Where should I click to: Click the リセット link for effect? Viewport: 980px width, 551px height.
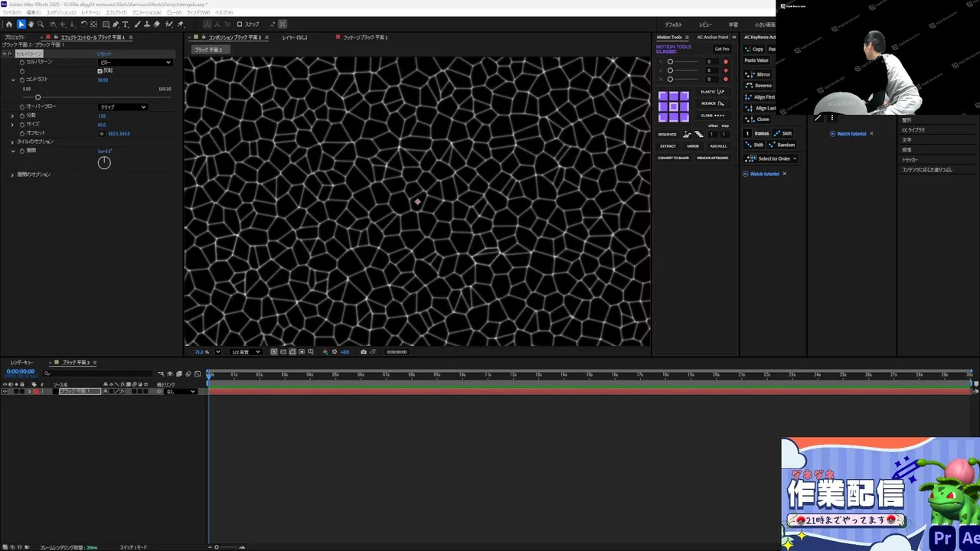(x=104, y=54)
